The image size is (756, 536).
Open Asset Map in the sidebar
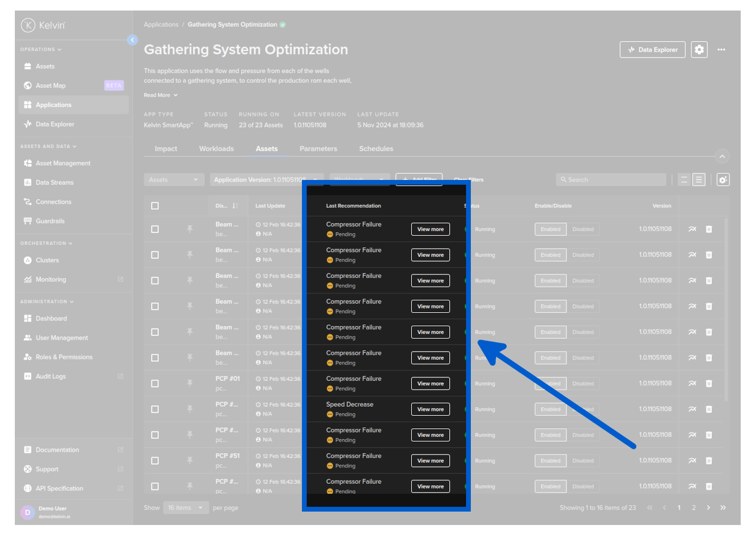pyautogui.click(x=51, y=86)
